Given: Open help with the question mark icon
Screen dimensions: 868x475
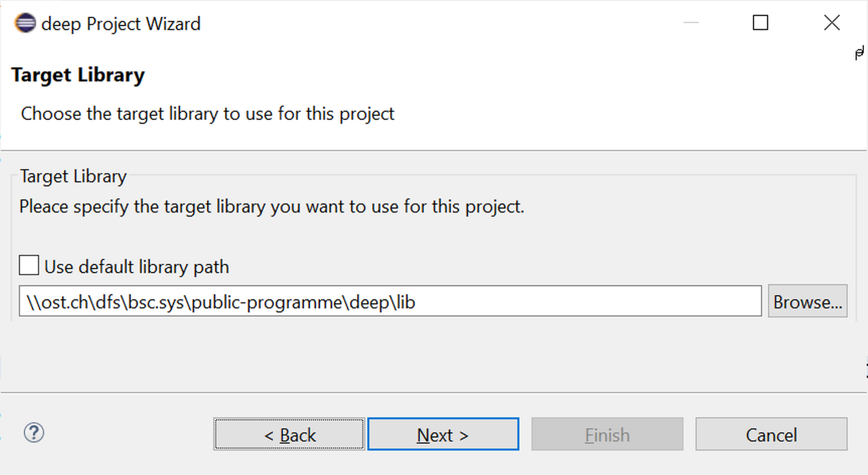Looking at the screenshot, I should point(34,433).
